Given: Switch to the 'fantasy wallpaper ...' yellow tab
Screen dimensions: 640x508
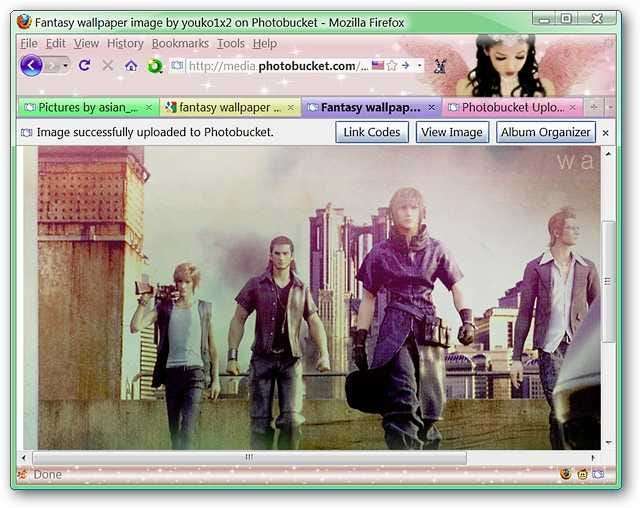Looking at the screenshot, I should 230,107.
